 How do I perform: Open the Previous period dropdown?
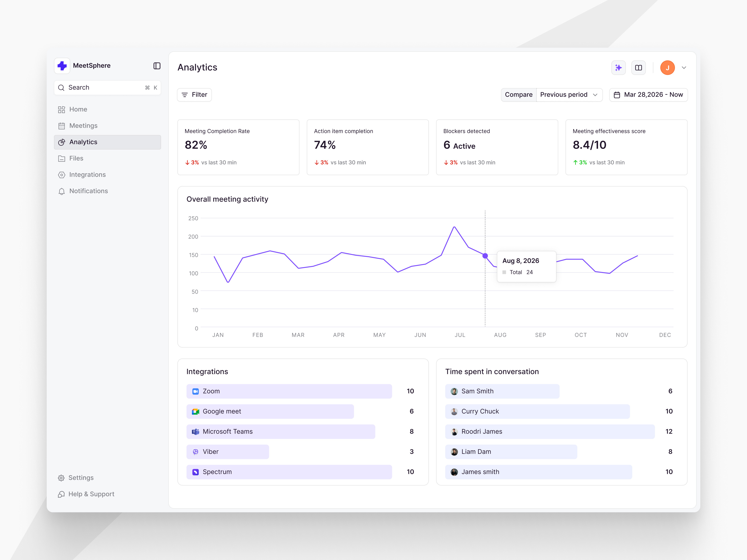pos(569,95)
